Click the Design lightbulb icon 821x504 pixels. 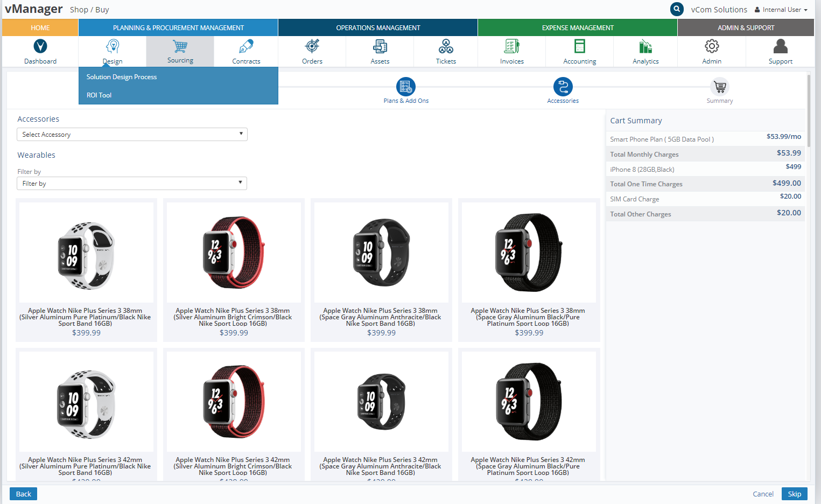pyautogui.click(x=113, y=46)
